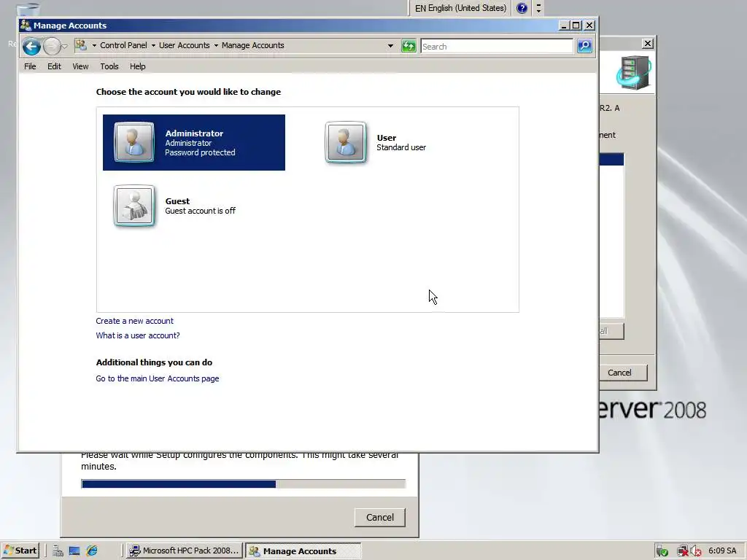Click the muted volume tray icon
The image size is (747, 560).
695,551
